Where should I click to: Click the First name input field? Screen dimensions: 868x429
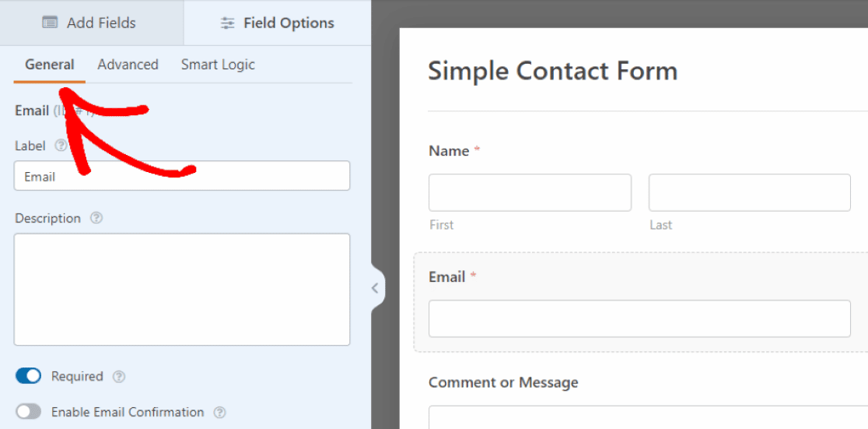530,192
